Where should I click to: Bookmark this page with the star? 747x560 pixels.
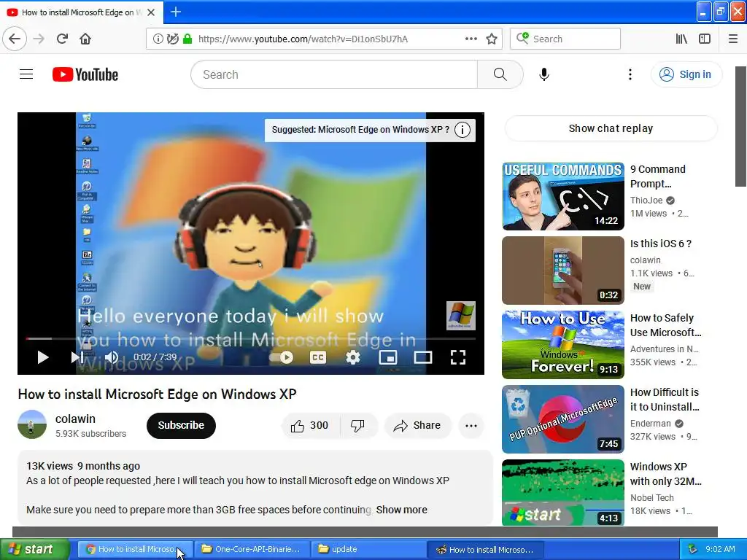click(x=492, y=39)
